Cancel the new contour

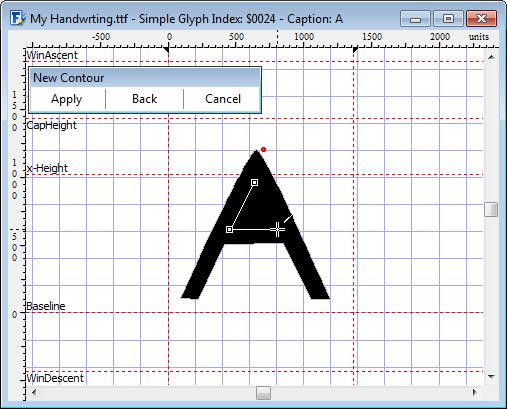pos(223,99)
